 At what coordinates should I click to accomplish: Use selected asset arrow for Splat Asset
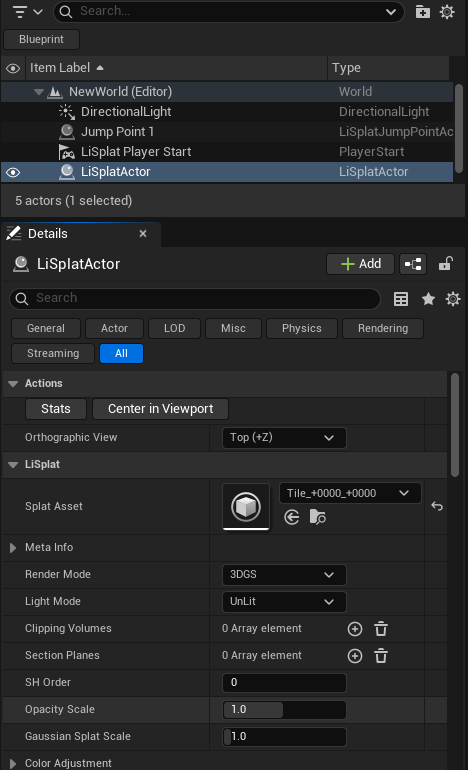click(x=292, y=517)
